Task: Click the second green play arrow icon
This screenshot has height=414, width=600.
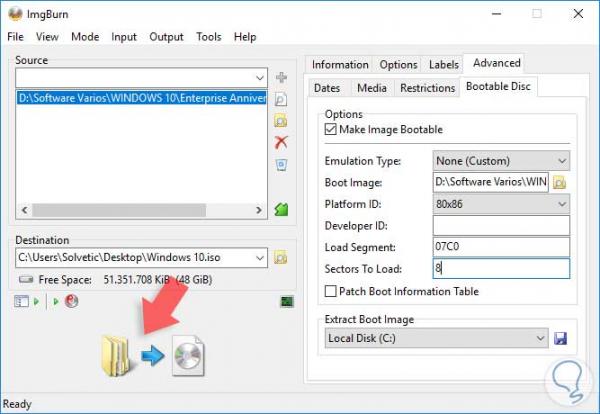Action: pyautogui.click(x=56, y=302)
